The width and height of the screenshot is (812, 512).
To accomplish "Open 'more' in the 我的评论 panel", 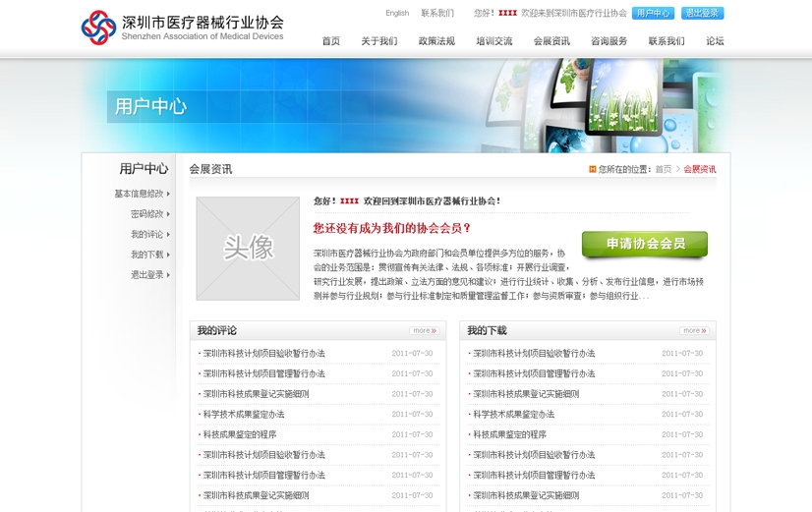I will pos(424,331).
